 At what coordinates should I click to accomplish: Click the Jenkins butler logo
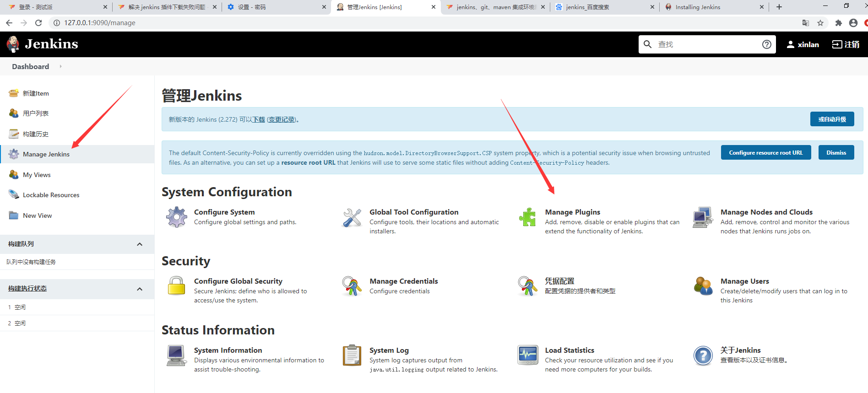(13, 44)
